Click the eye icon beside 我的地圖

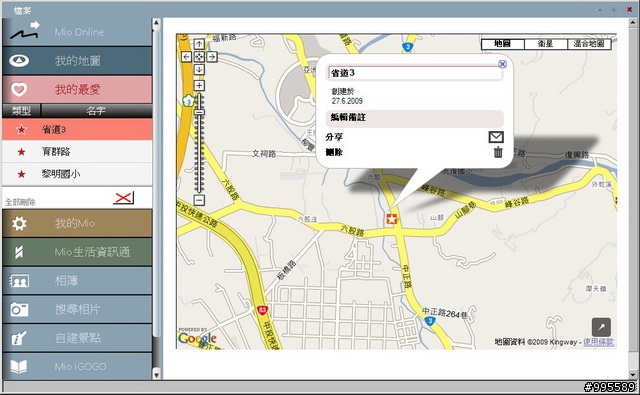19,61
